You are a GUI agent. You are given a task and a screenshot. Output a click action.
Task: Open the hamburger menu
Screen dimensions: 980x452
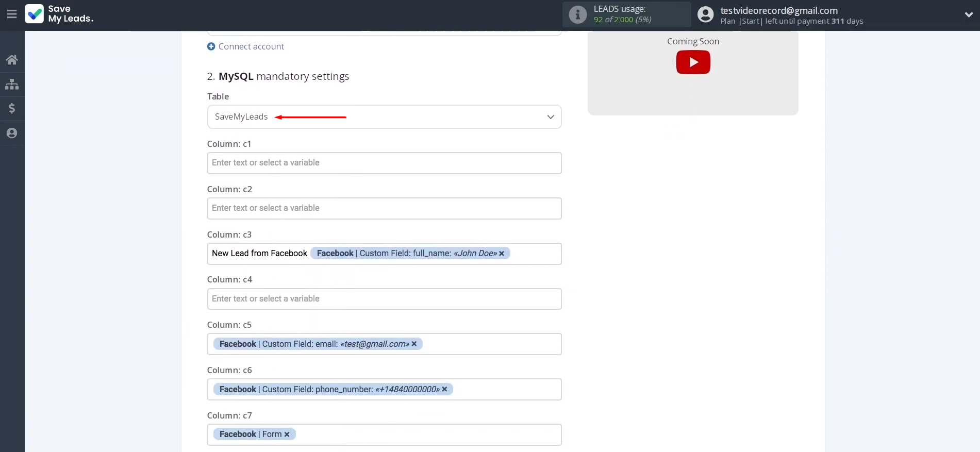tap(12, 14)
